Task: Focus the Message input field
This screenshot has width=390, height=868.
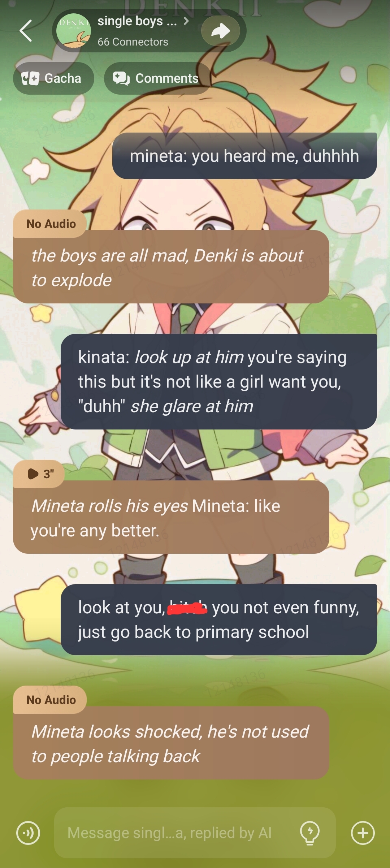Action: tap(195, 833)
